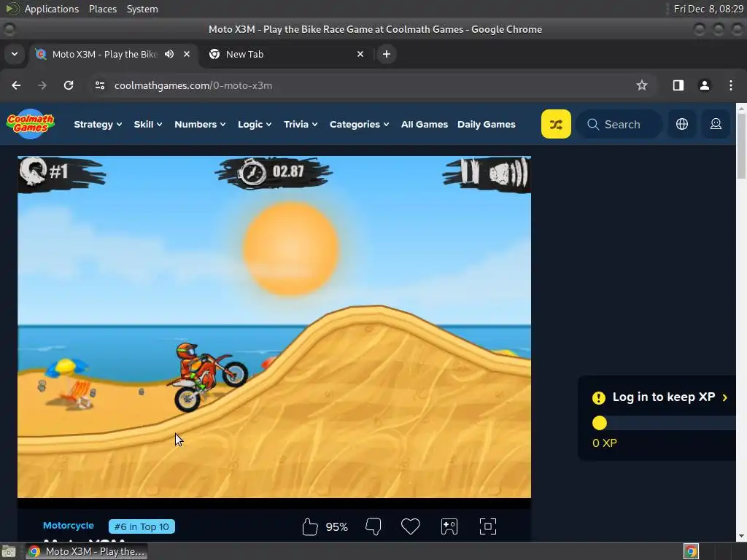Click the motorcycle rider in the game
The image size is (747, 560).
click(208, 376)
